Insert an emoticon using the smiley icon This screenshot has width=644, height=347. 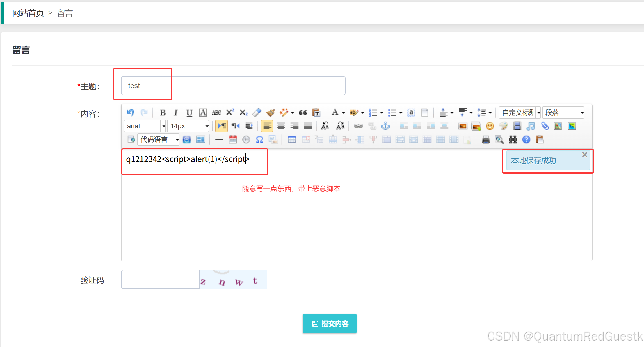490,126
